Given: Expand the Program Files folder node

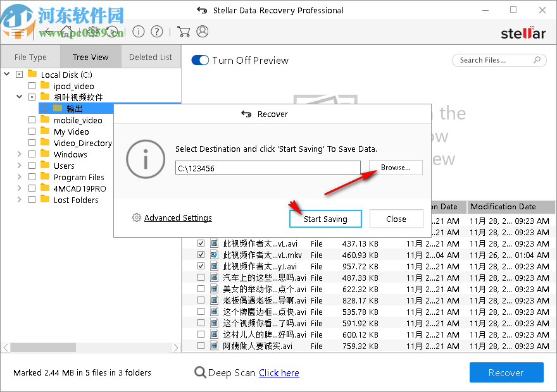Looking at the screenshot, I should (x=20, y=177).
